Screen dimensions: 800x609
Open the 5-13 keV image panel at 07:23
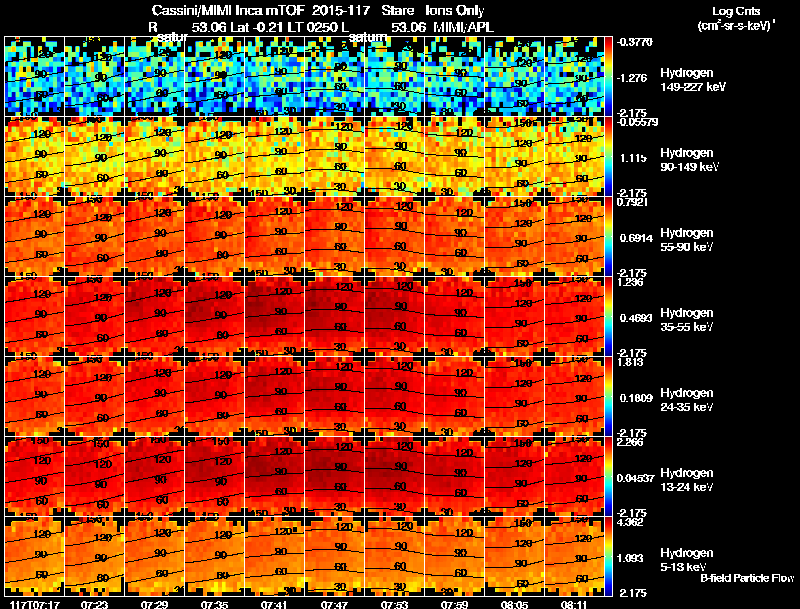94,556
